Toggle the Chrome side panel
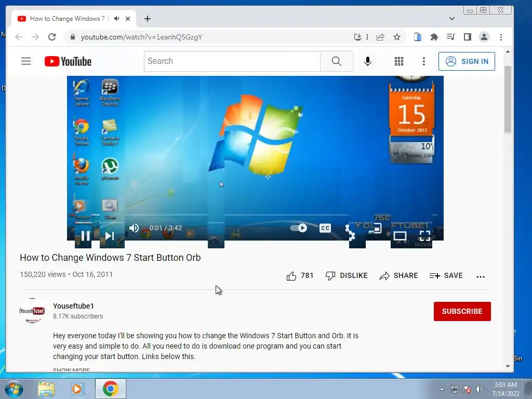Viewport: 532px width, 399px height. click(467, 37)
